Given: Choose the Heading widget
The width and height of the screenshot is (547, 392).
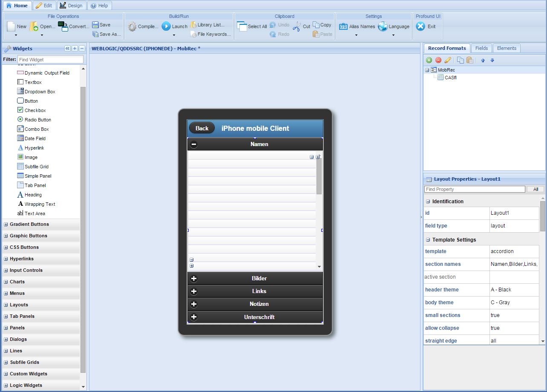Looking at the screenshot, I should (x=29, y=195).
